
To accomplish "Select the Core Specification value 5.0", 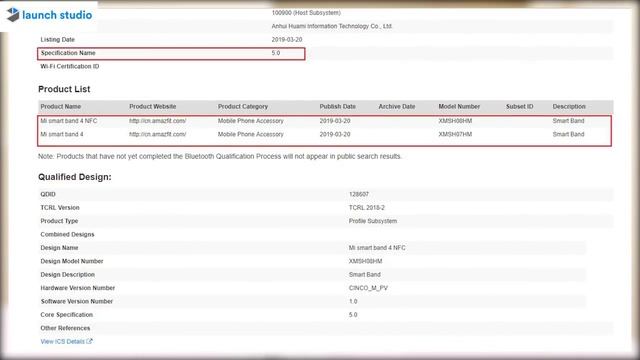I will [x=353, y=315].
